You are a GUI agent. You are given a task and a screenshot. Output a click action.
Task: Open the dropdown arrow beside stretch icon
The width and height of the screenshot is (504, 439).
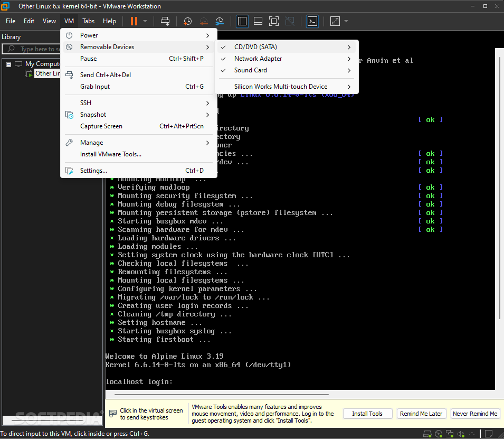(346, 21)
